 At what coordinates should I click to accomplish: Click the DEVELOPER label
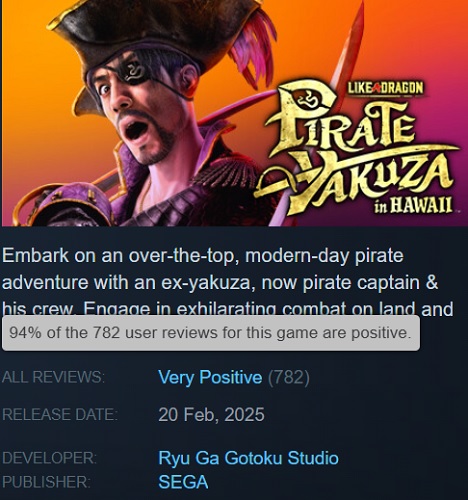pos(49,458)
